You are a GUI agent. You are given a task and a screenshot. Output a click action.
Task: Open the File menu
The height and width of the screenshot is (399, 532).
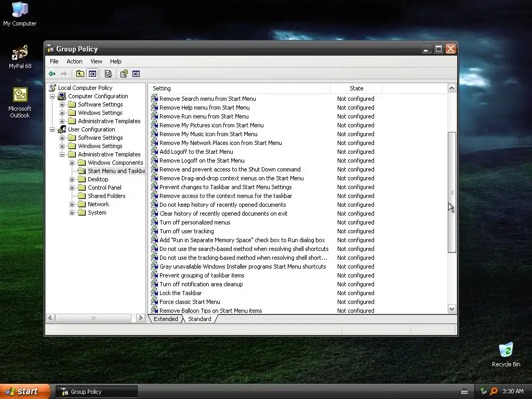point(54,61)
